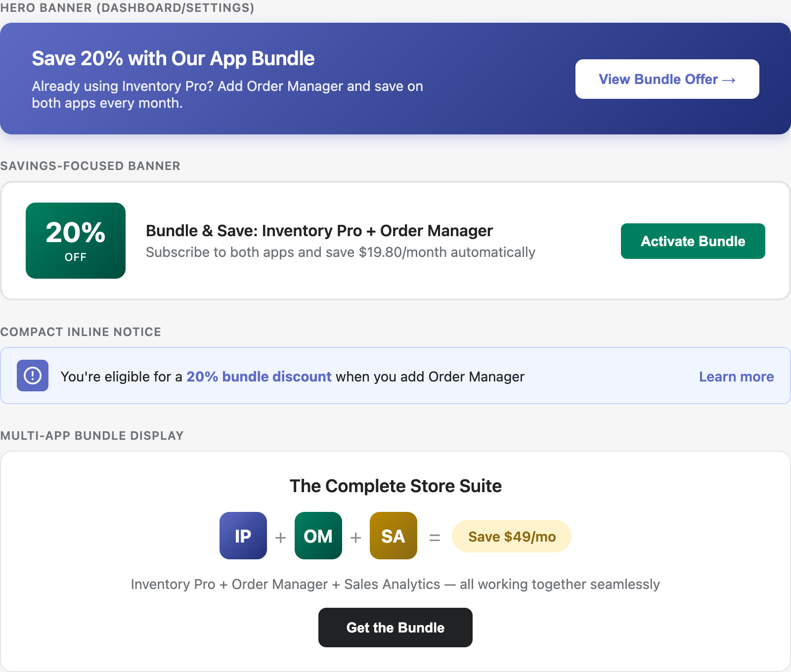The height and width of the screenshot is (672, 791).
Task: Click the plus sign between IP and OM
Action: tap(280, 536)
